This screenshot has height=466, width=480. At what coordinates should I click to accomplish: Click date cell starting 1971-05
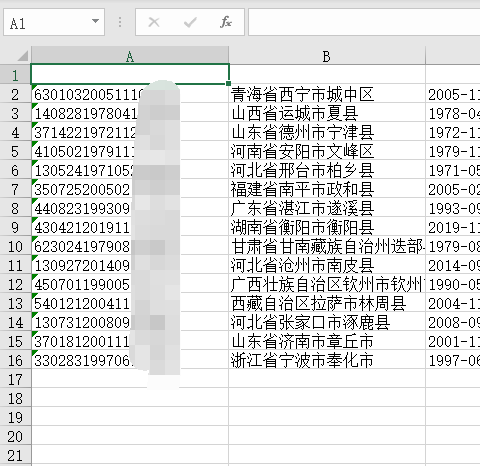click(453, 169)
